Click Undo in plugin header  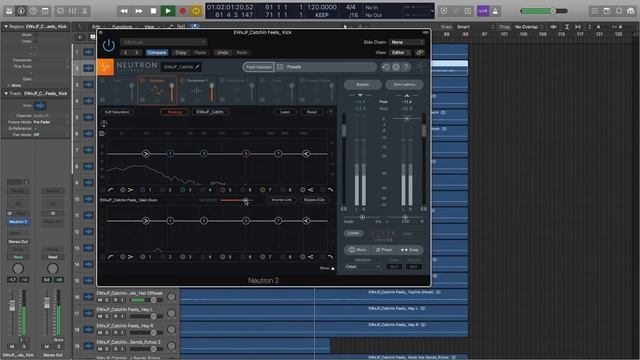pyautogui.click(x=222, y=53)
